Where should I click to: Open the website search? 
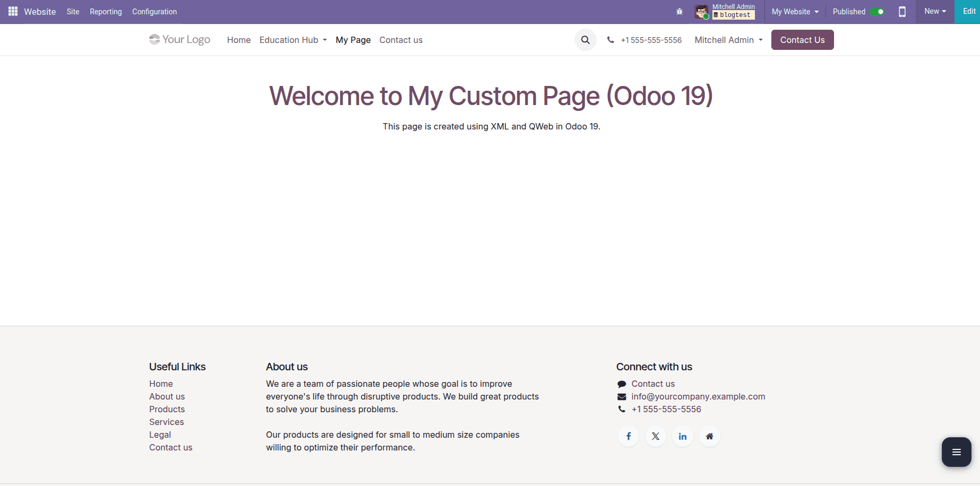click(x=585, y=39)
